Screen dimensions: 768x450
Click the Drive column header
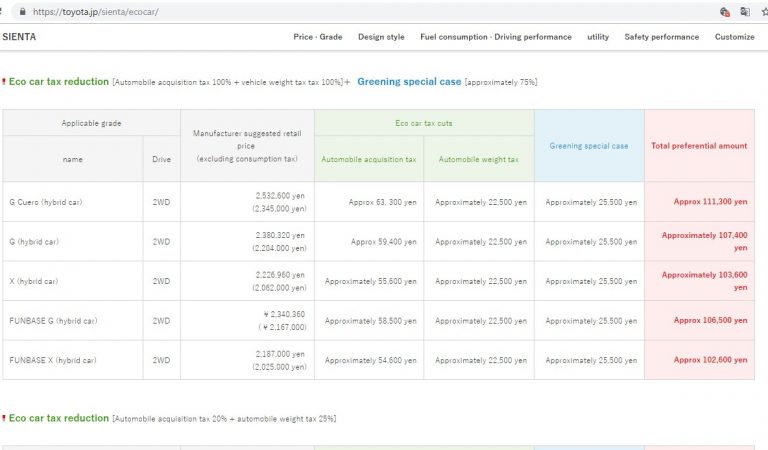coord(162,159)
